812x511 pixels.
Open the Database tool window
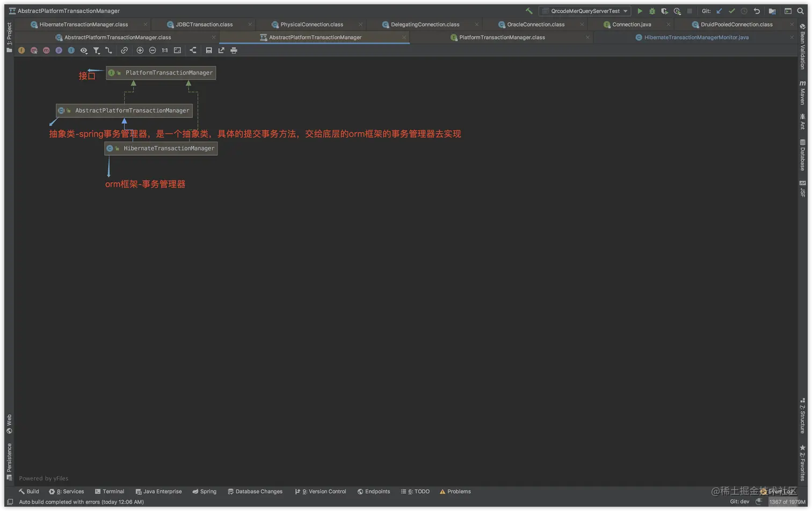[x=802, y=155]
